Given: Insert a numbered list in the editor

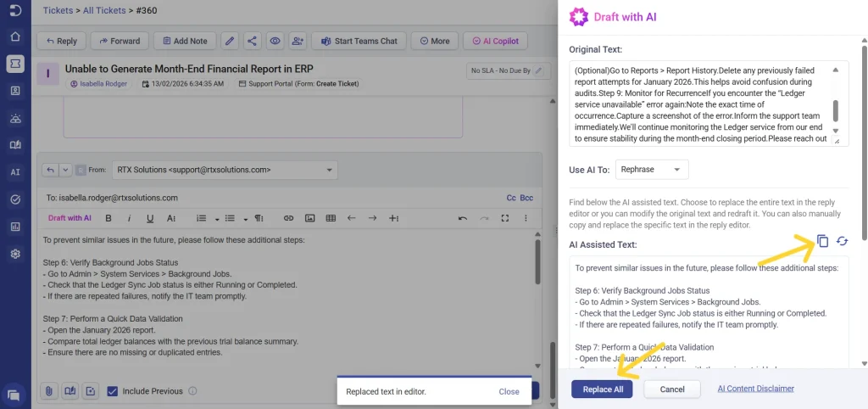Looking at the screenshot, I should 202,218.
